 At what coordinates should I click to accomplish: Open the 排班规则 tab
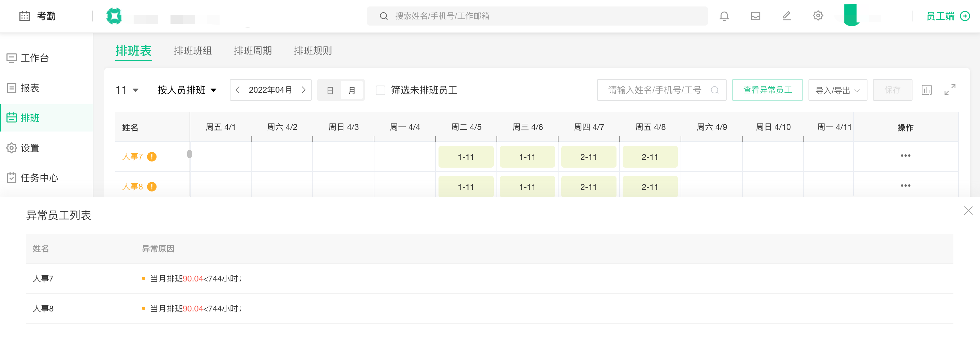pyautogui.click(x=313, y=50)
